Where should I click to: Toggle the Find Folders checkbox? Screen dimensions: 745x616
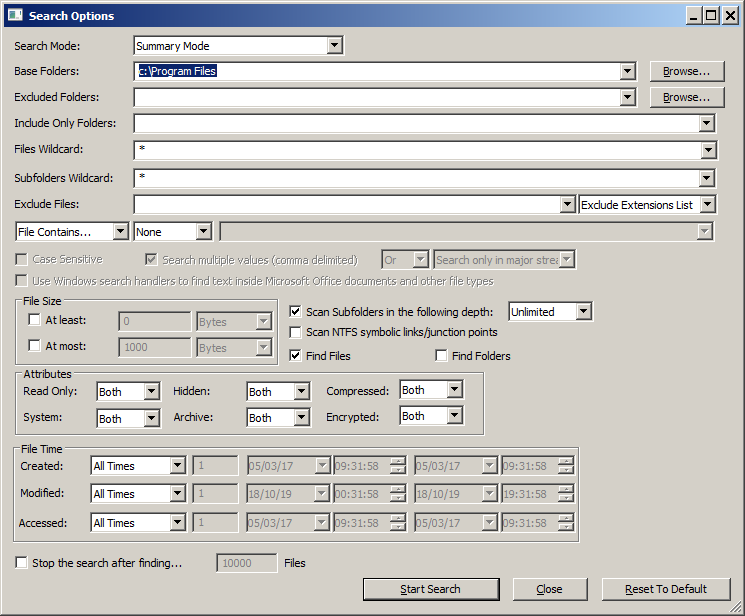pyautogui.click(x=442, y=355)
